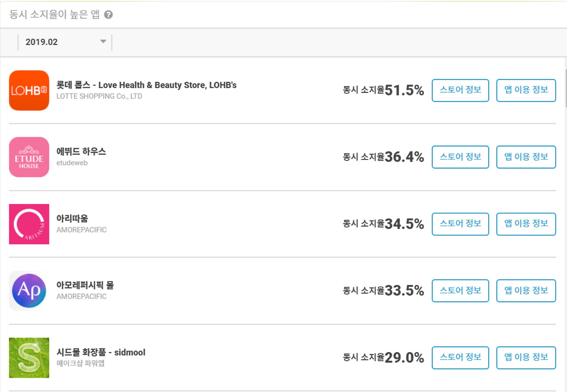Click the LOHB's orange app icon
567x392 pixels.
click(x=29, y=90)
